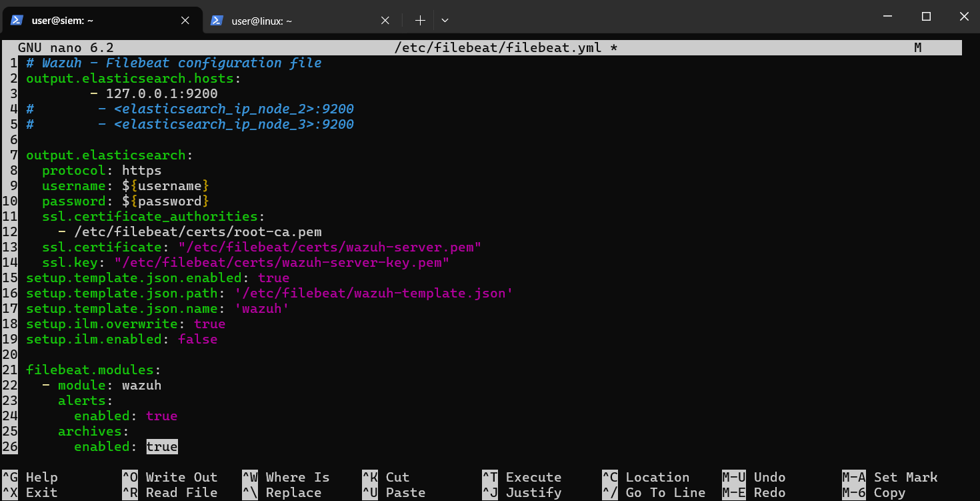Click the PowerShell icon on user@siem tab
Screen dimensions: 980x501
point(16,20)
